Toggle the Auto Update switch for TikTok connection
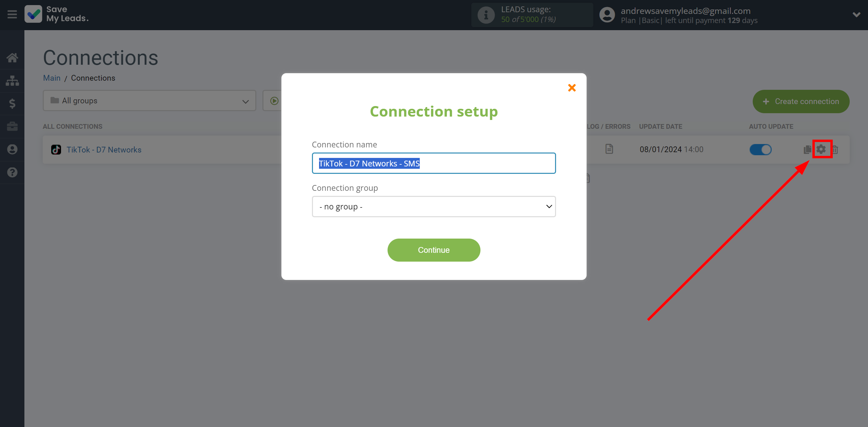 [x=761, y=149]
